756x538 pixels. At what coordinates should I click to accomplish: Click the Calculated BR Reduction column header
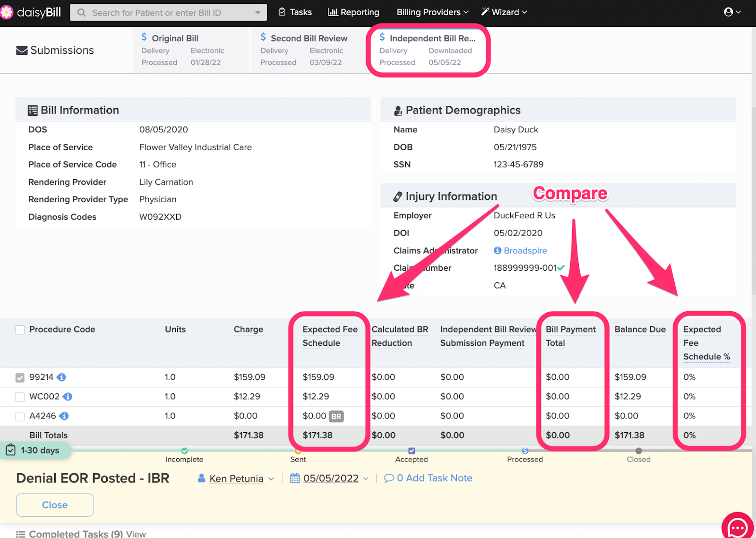coord(400,336)
